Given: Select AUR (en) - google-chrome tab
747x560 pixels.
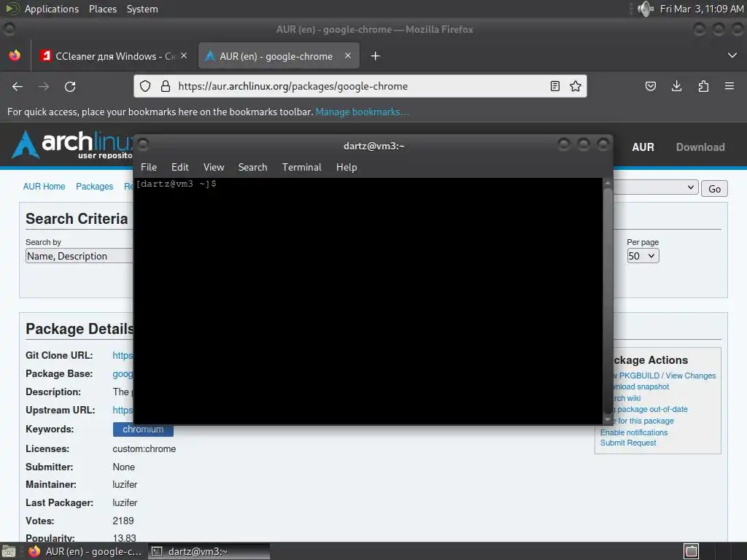Looking at the screenshot, I should [279, 56].
